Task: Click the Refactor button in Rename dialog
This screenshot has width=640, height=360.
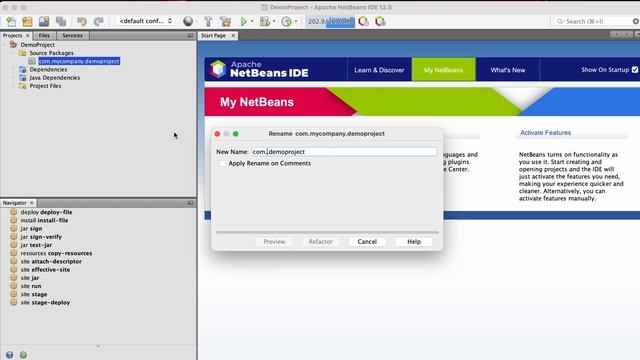Action: pos(320,242)
